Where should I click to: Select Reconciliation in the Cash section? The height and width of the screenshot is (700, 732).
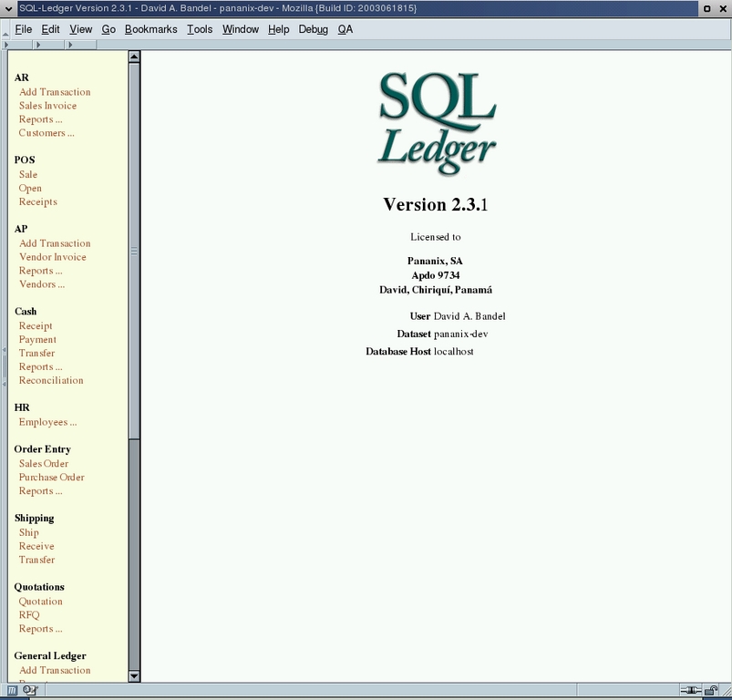click(x=51, y=381)
